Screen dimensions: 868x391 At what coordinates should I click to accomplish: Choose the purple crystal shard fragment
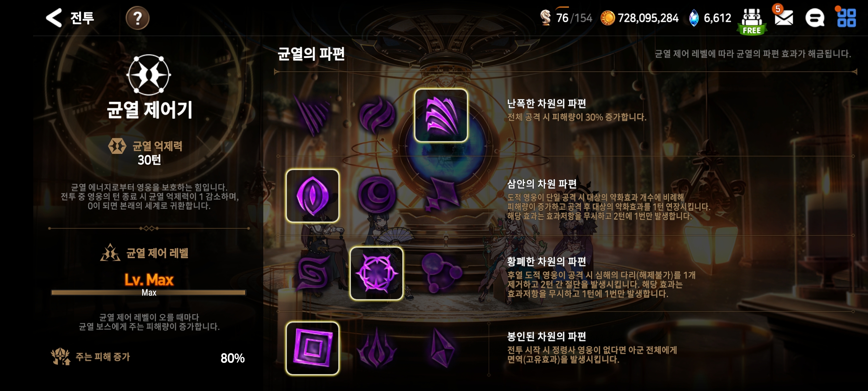pos(442,348)
